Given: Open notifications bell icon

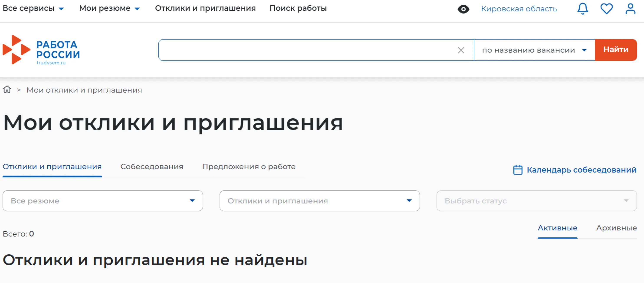Looking at the screenshot, I should pyautogui.click(x=583, y=9).
